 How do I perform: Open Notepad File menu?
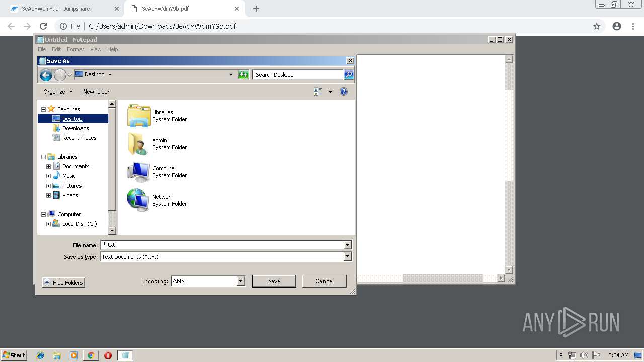42,49
